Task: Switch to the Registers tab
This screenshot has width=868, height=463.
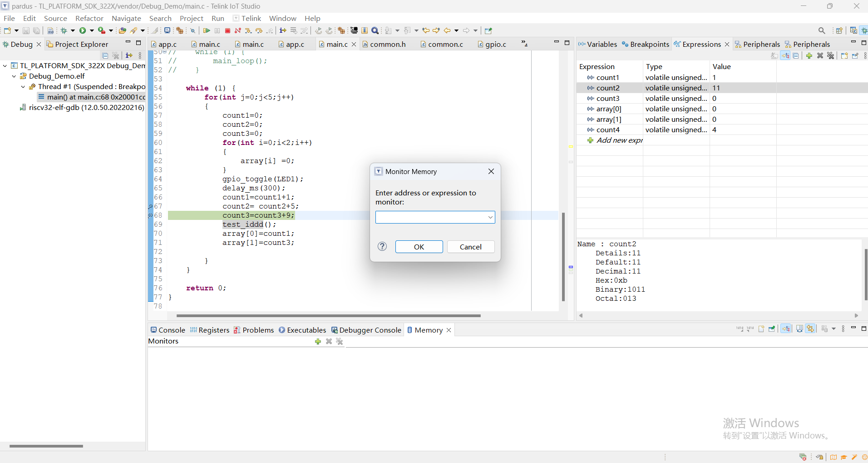Action: [210, 330]
